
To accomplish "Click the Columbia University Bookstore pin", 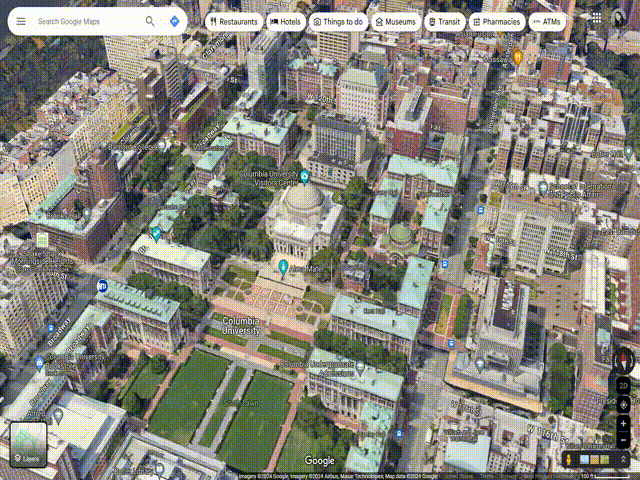I will click(x=39, y=363).
